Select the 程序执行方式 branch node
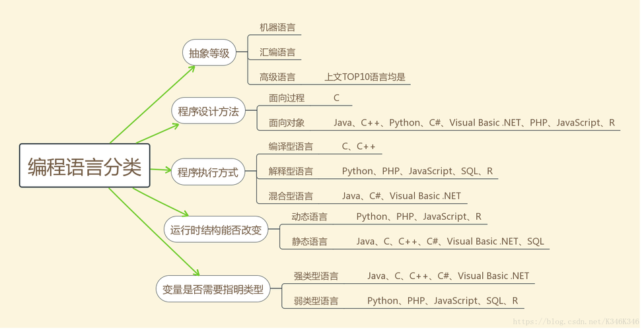 (x=208, y=172)
